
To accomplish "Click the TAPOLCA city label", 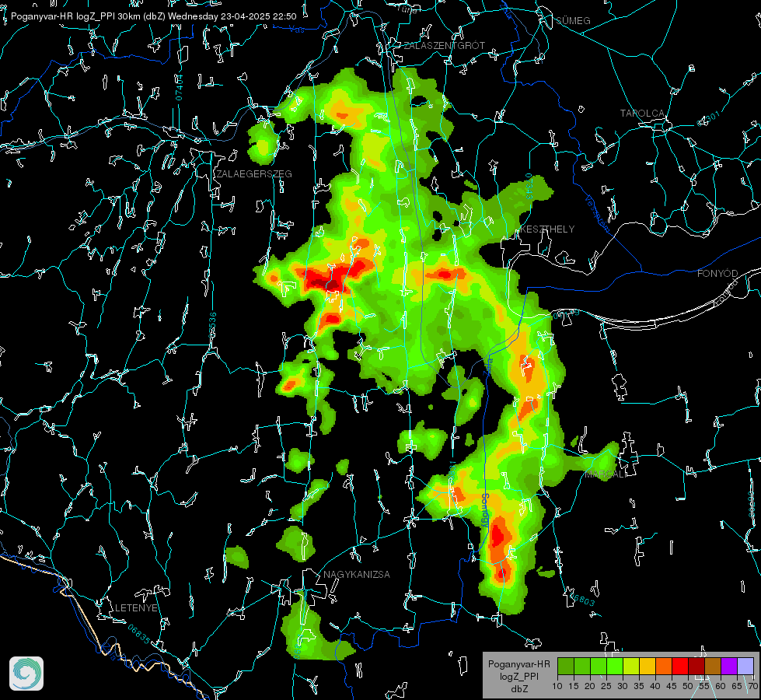I will click(643, 113).
